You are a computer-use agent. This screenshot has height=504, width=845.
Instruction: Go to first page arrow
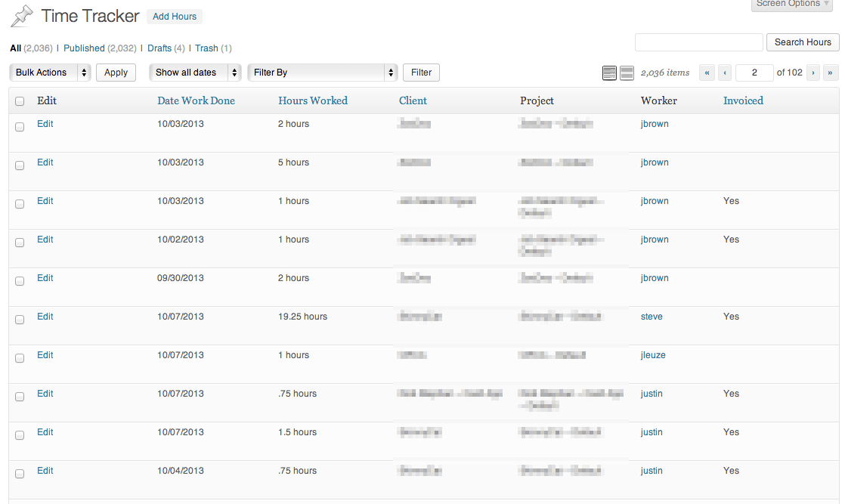707,73
